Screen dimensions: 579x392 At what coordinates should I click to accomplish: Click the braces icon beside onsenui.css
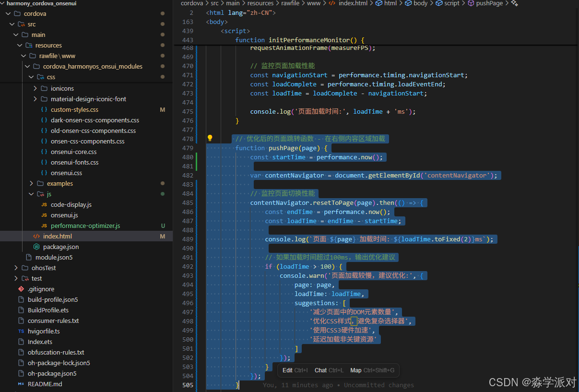44,173
